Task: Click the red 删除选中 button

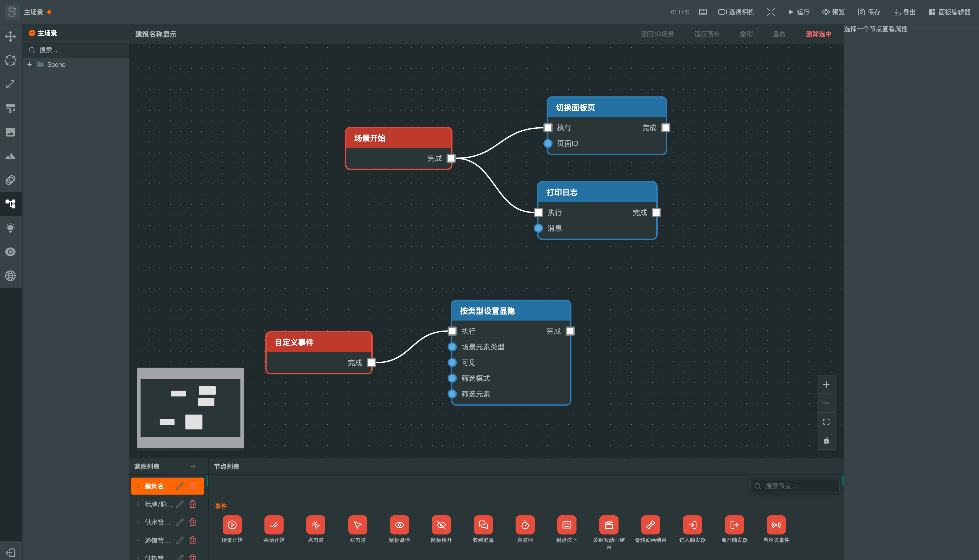Action: 818,34
